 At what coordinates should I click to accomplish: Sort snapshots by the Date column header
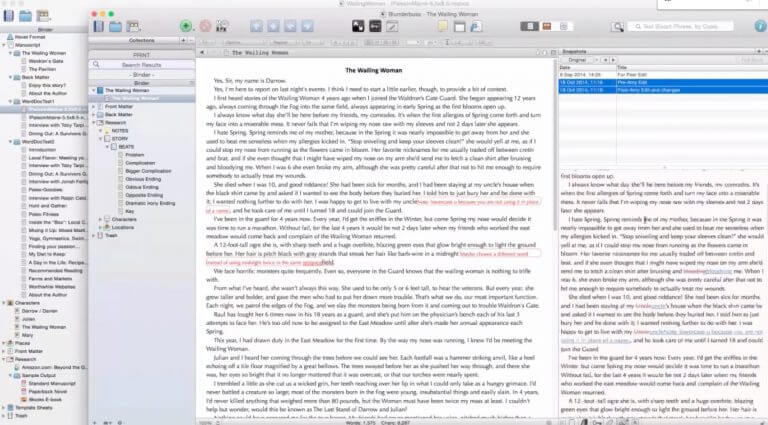(x=587, y=68)
